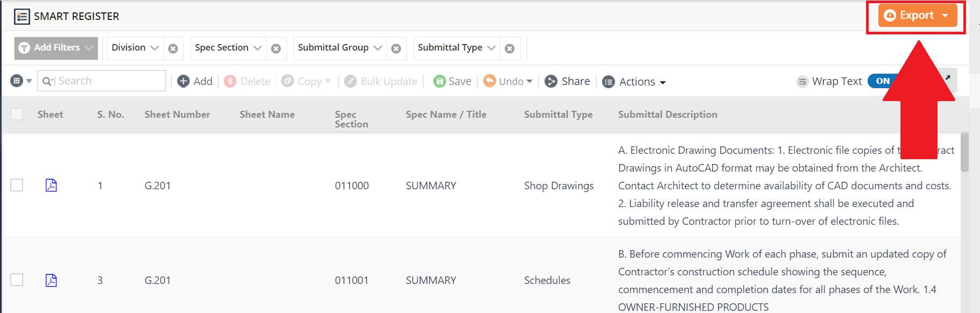Click the Add Filters button

56,48
